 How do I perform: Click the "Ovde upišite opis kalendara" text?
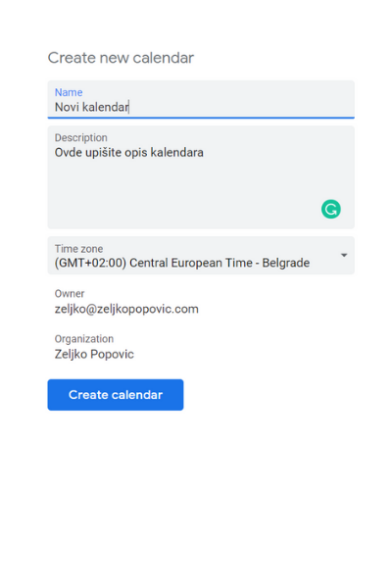(x=129, y=153)
